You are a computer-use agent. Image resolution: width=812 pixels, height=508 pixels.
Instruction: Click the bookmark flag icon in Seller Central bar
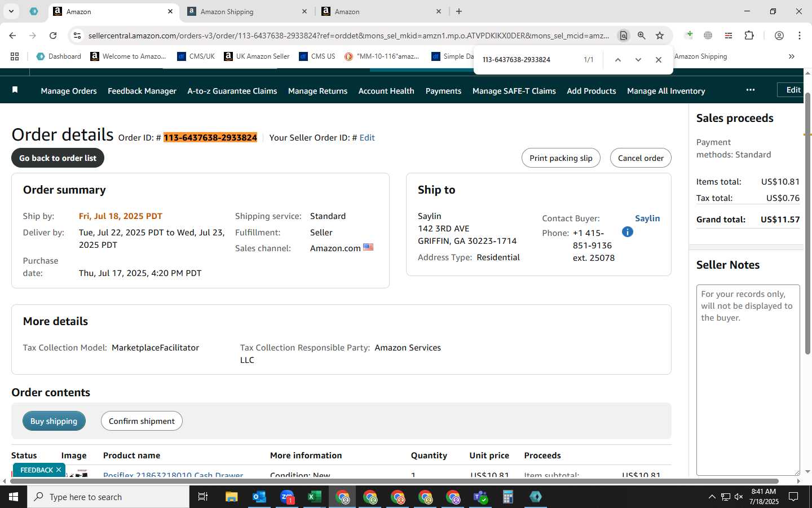[x=15, y=90]
